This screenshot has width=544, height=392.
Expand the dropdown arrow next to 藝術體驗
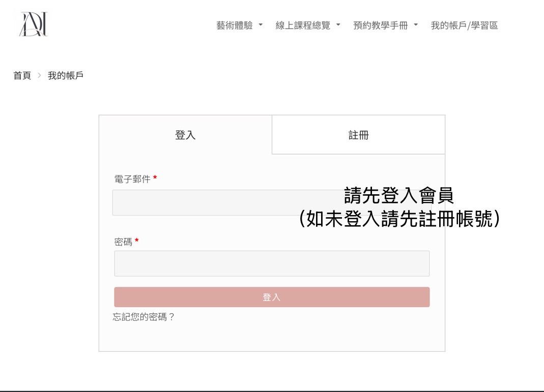261,25
